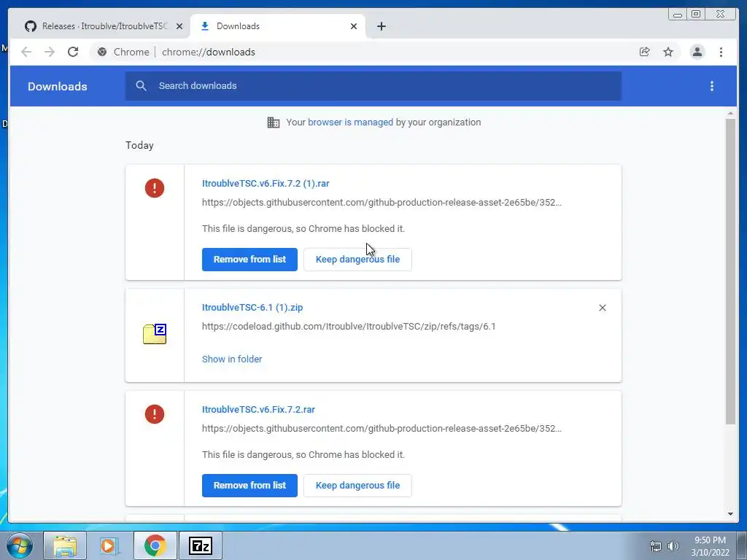Click the Downloads page heading

pyautogui.click(x=57, y=86)
